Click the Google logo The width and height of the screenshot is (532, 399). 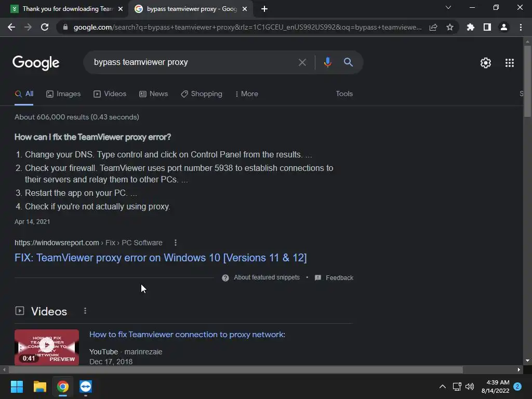pyautogui.click(x=36, y=63)
